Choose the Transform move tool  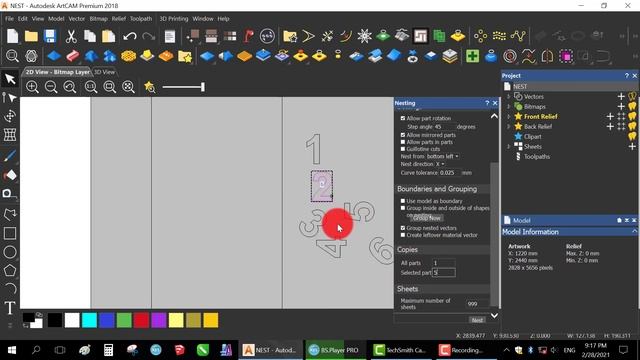tap(10, 116)
